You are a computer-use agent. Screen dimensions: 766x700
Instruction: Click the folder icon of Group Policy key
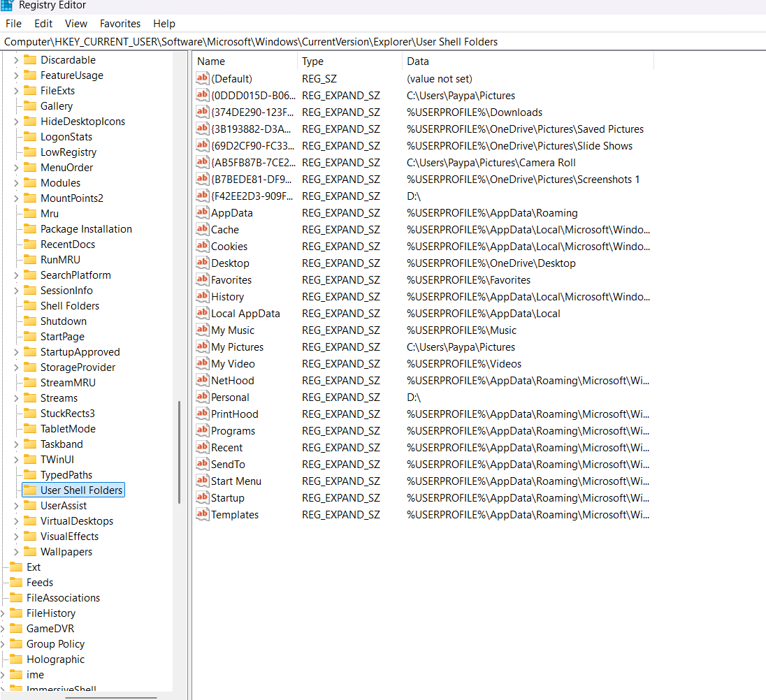(x=17, y=643)
